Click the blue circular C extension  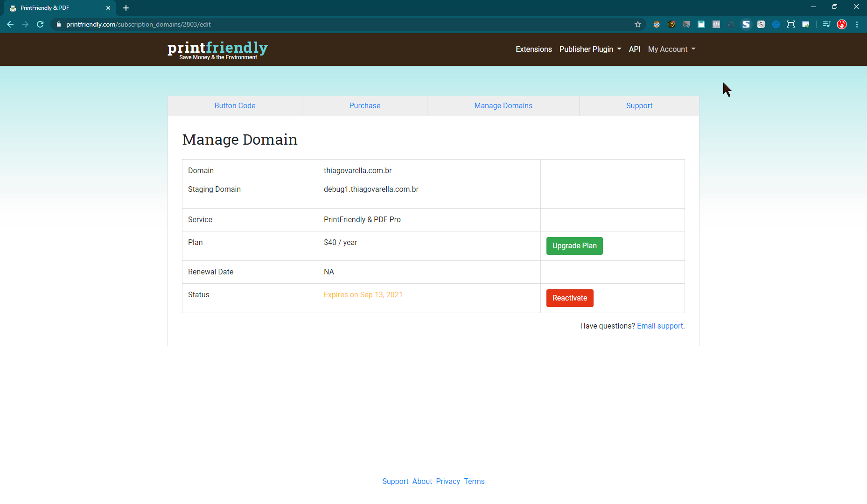(x=776, y=24)
